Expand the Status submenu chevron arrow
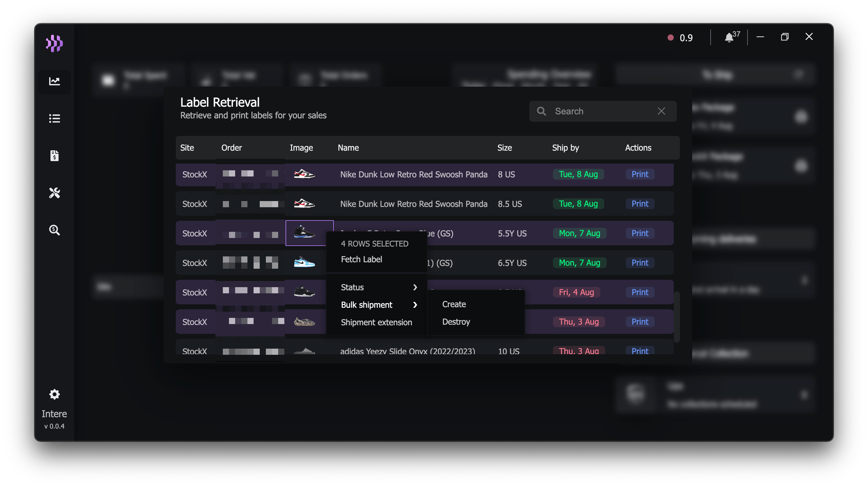This screenshot has width=868, height=487. pos(415,287)
